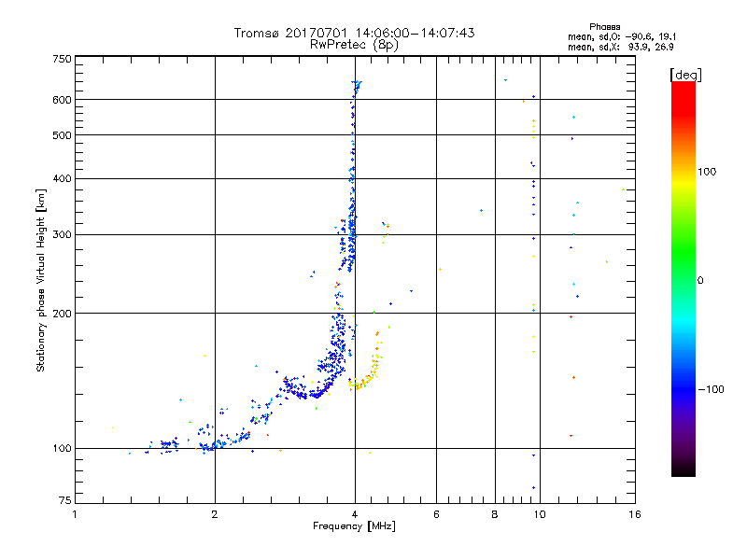
Task: Click the Stationary phase Virtual Height [km] label
Action: (x=41, y=281)
